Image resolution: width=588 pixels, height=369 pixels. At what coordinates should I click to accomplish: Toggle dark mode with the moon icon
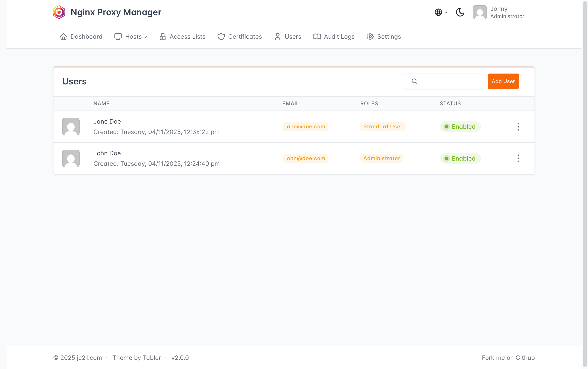click(x=460, y=12)
